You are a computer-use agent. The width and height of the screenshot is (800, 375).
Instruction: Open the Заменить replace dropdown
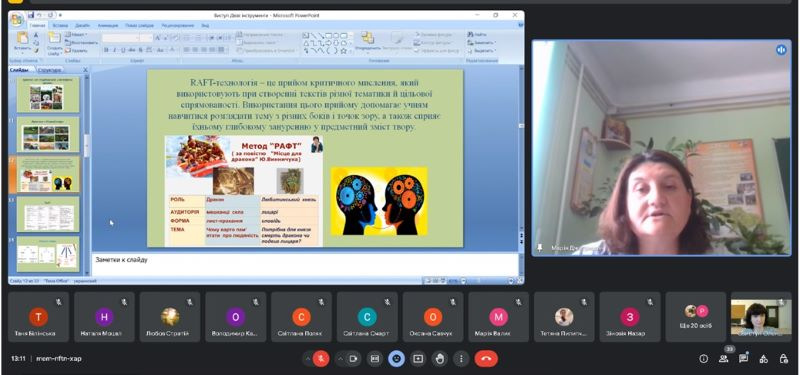coord(481,43)
